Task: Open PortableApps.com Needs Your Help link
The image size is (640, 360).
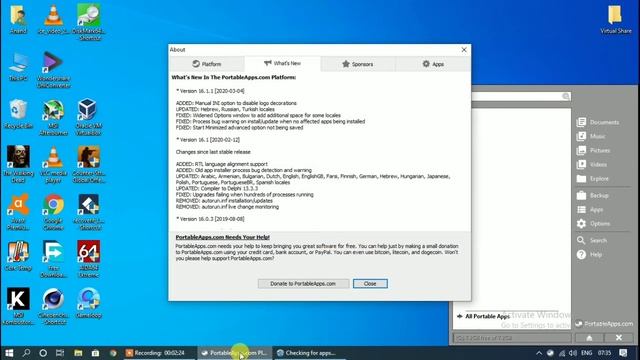Action: [222, 237]
